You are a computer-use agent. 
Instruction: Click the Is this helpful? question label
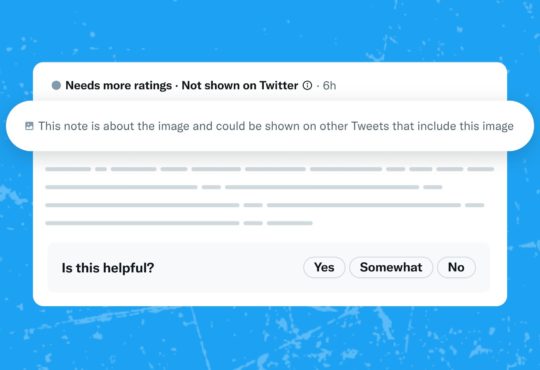[x=108, y=268]
